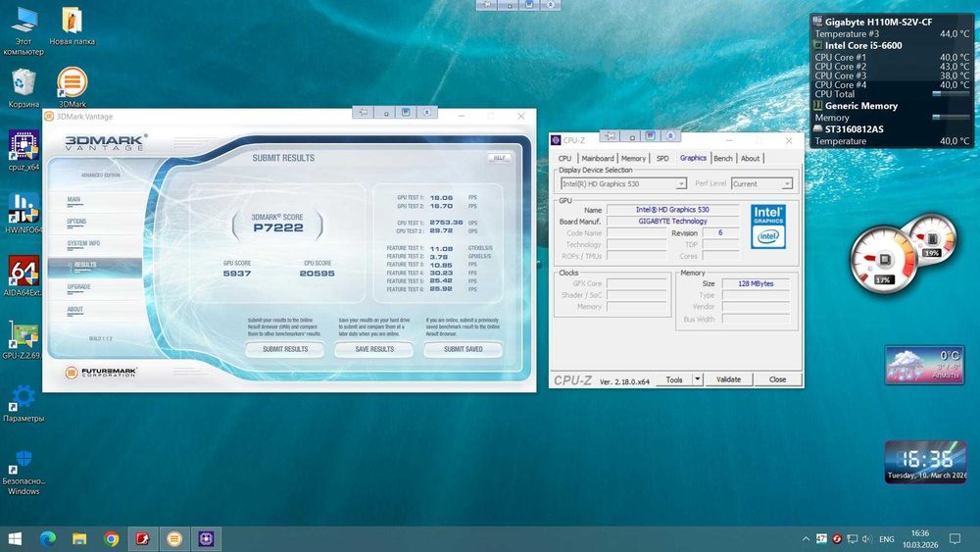This screenshot has height=552, width=980.
Task: Click the CPU meter gauge gadget
Action: pos(883,260)
